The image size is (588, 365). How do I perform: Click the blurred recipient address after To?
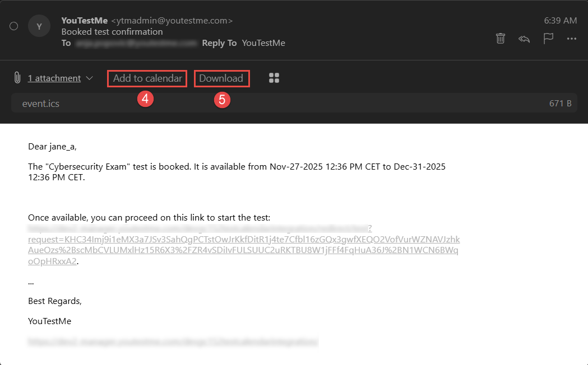(137, 43)
